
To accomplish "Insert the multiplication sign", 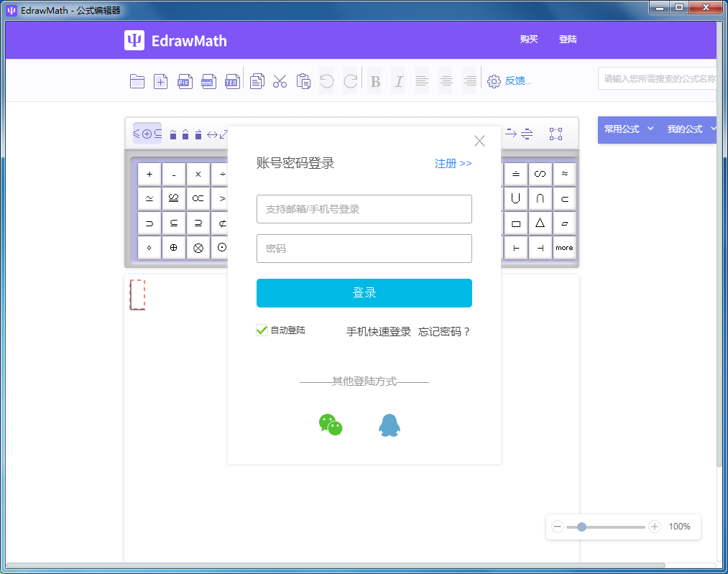I will 198,174.
